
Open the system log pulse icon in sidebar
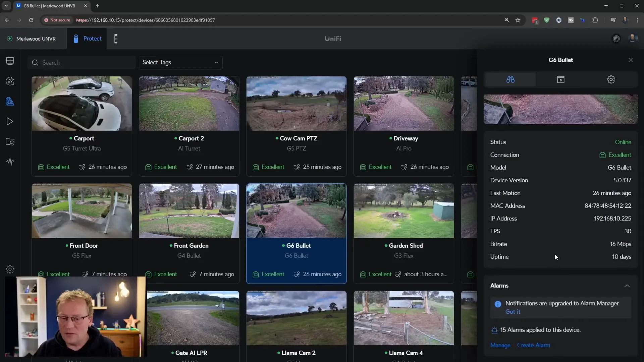click(10, 162)
